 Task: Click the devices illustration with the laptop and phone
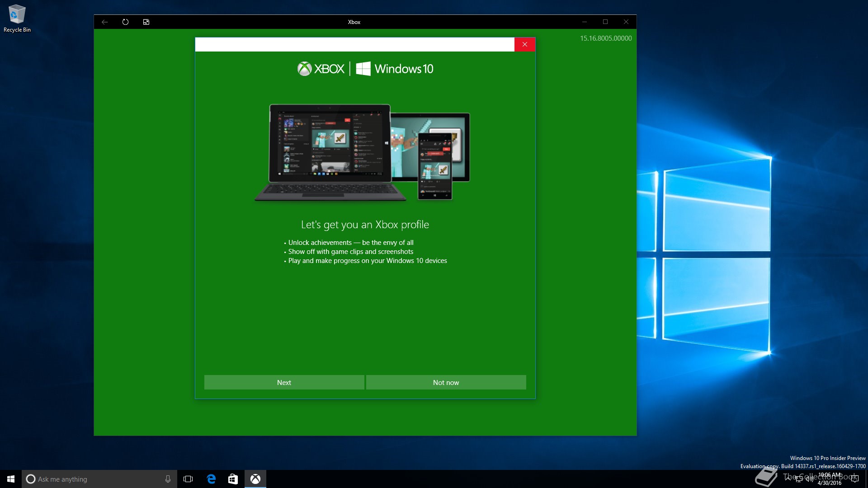click(362, 152)
